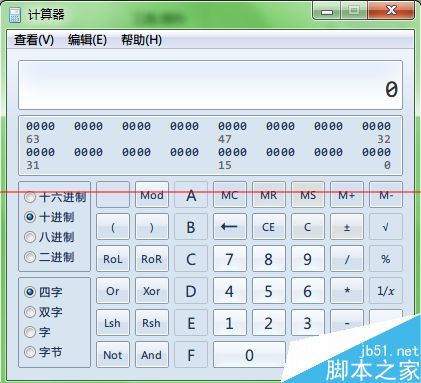Clear all with the C button beside CE
This screenshot has width=421, height=383.
click(308, 227)
